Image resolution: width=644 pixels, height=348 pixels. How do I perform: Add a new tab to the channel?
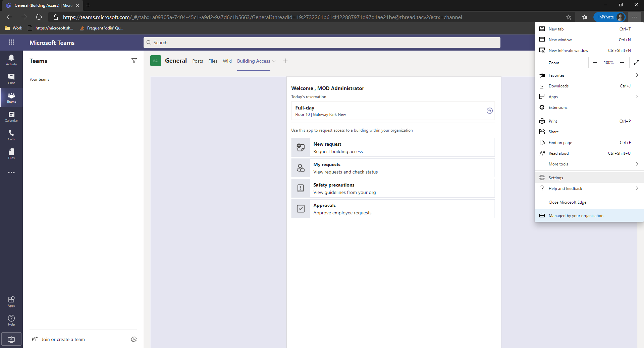[285, 61]
